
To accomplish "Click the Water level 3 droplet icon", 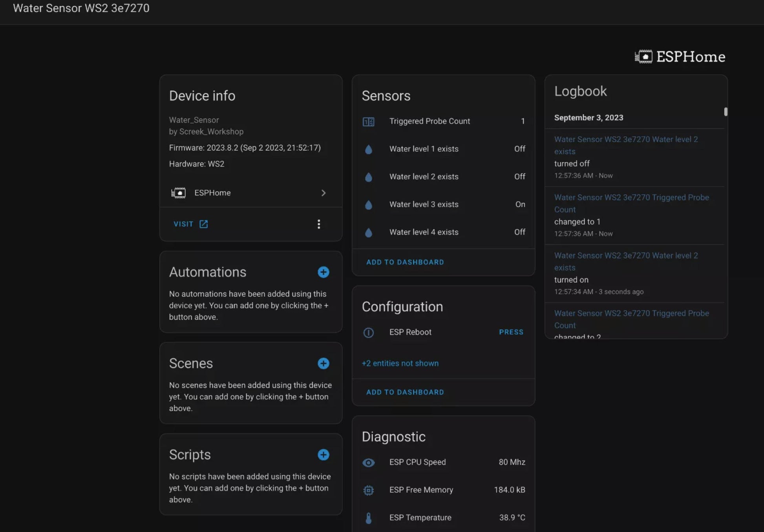I will (368, 205).
